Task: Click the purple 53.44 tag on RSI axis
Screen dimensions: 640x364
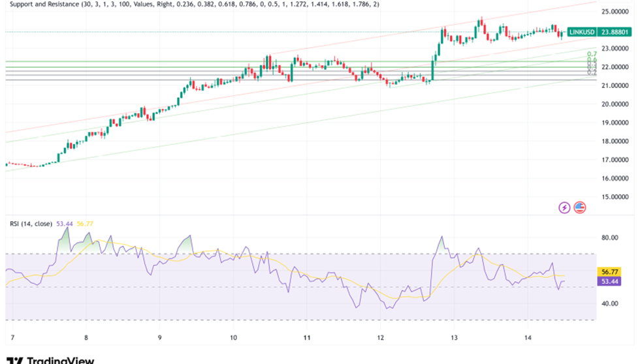Action: (609, 281)
